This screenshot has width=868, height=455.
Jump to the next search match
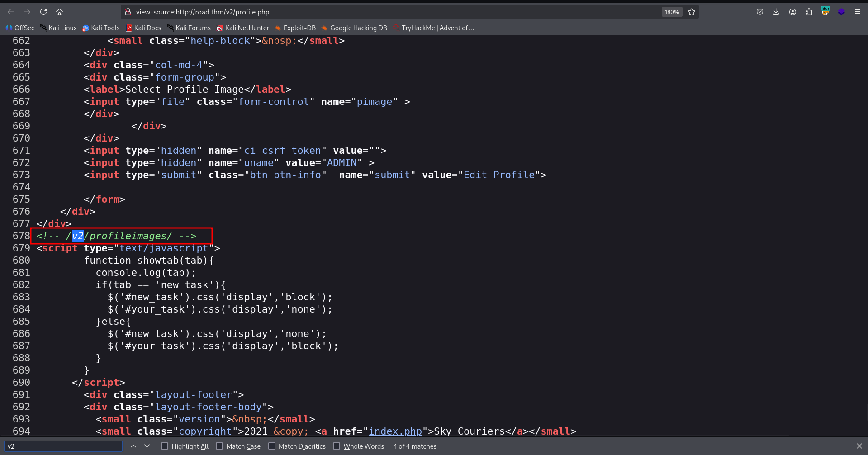click(147, 446)
